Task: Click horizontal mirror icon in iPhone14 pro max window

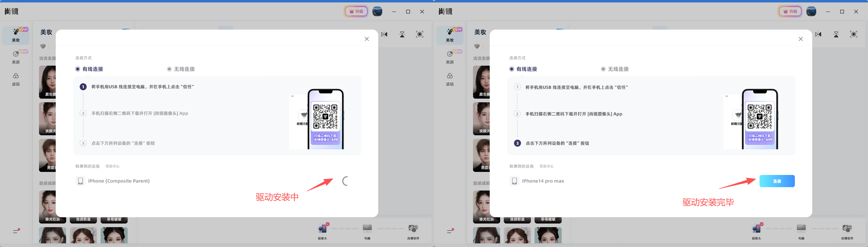Action: [818, 35]
